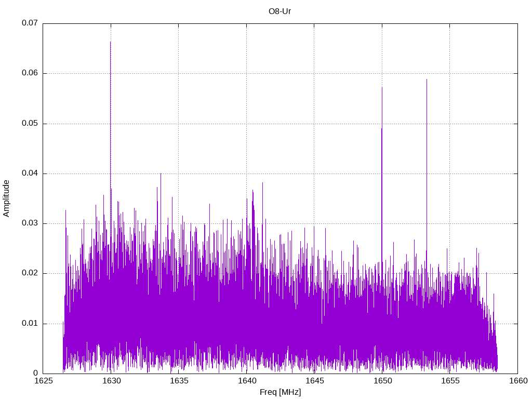Select the 1655 x-axis tick label
The width and height of the screenshot is (532, 399).
point(450,381)
